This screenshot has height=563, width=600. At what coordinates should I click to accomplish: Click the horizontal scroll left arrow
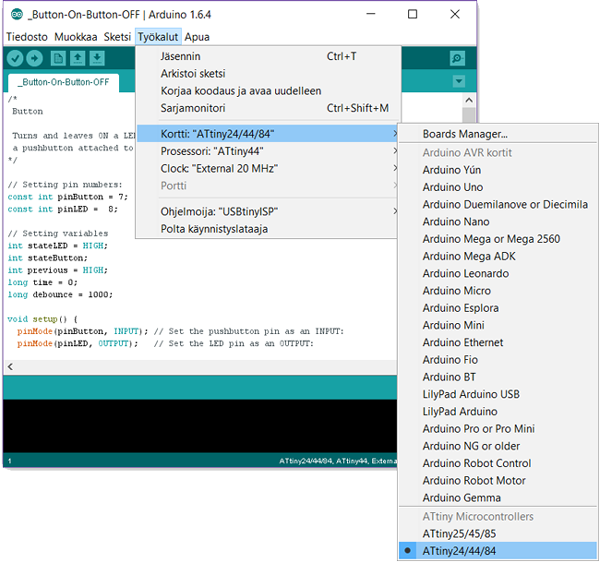tap(10, 367)
